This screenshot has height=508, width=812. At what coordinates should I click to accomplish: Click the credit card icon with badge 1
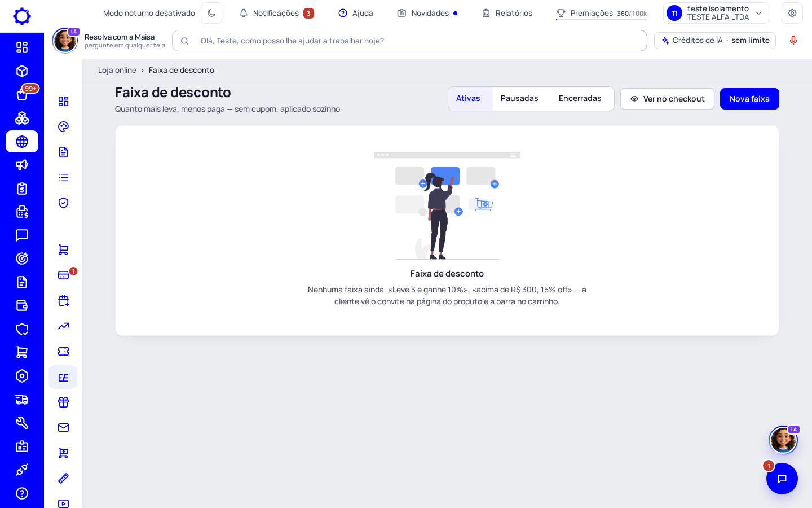point(63,275)
